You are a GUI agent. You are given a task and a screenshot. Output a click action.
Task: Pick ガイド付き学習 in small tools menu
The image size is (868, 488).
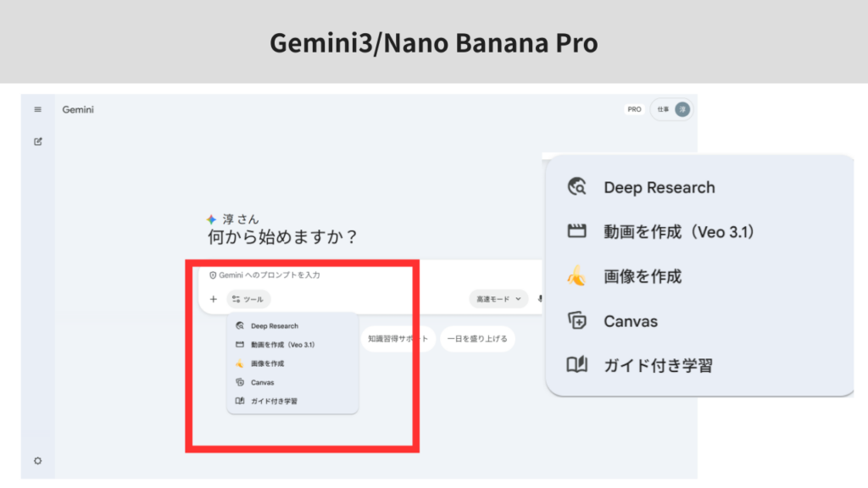pos(274,401)
